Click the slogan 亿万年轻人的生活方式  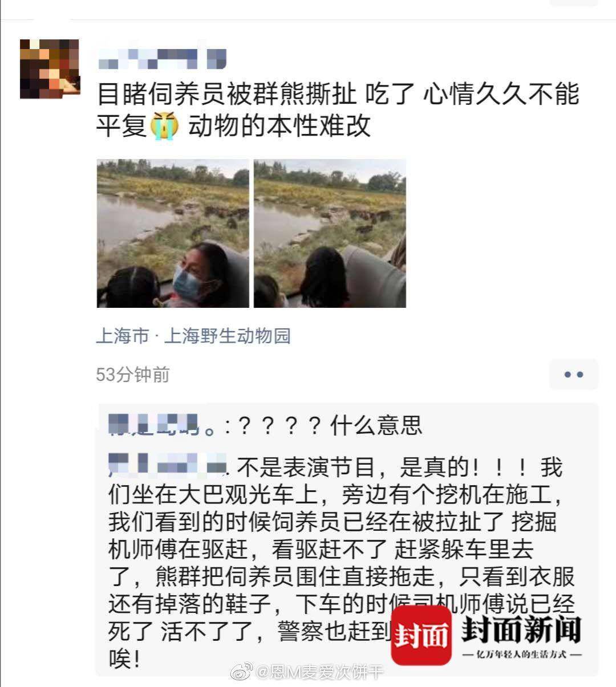[521, 655]
